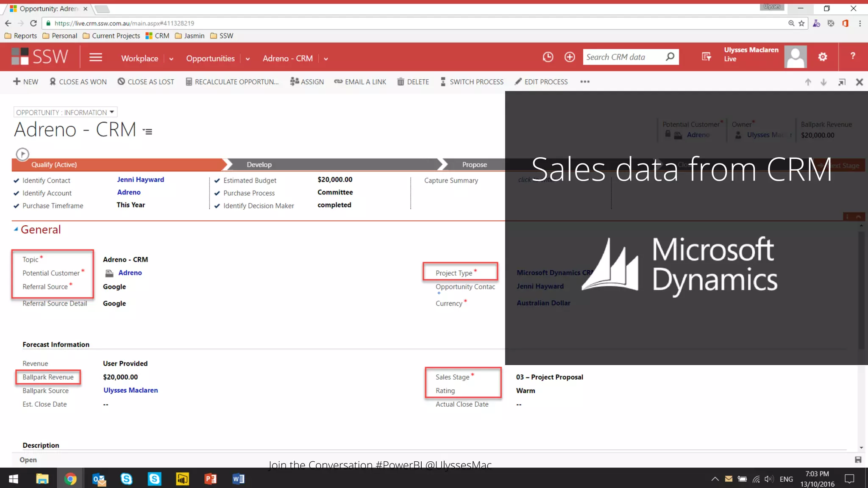Open the Opportunities menu
The image size is (868, 488).
(x=210, y=58)
